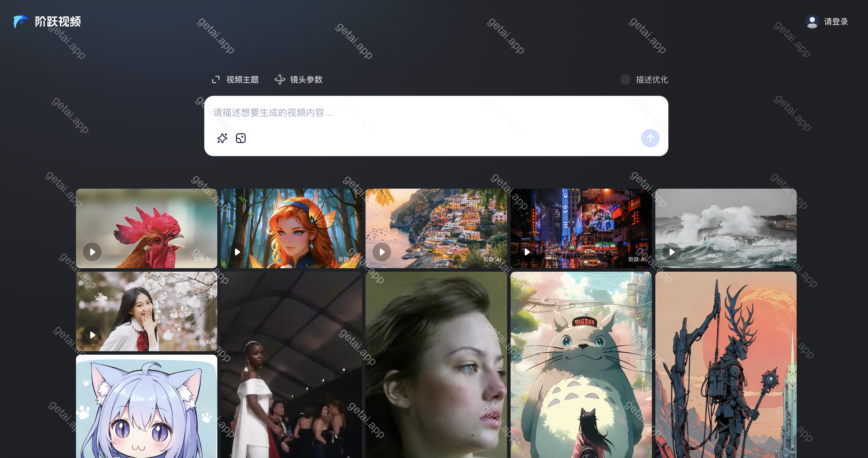Open the 阶跃视频 home title text
This screenshot has width=868, height=458.
pos(58,21)
